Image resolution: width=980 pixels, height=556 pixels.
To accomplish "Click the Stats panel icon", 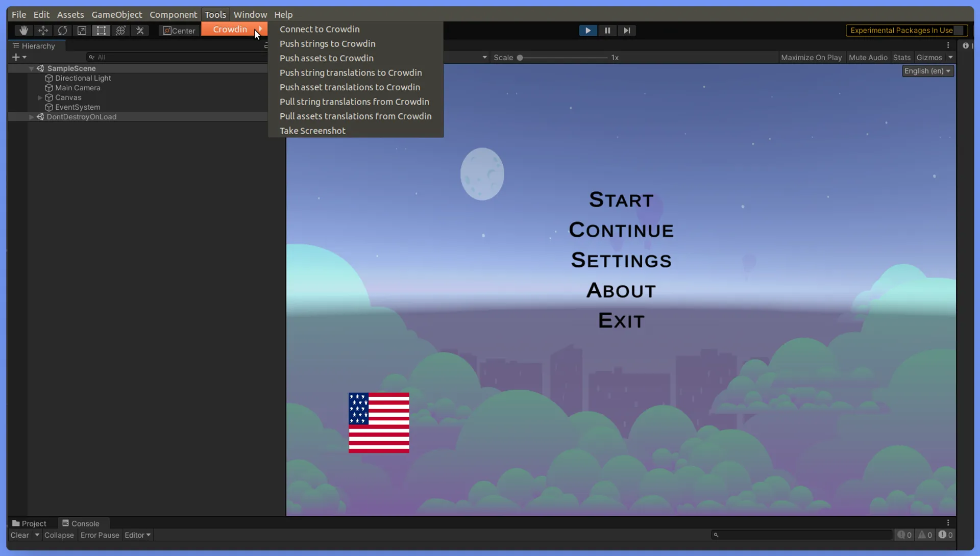I will point(902,57).
